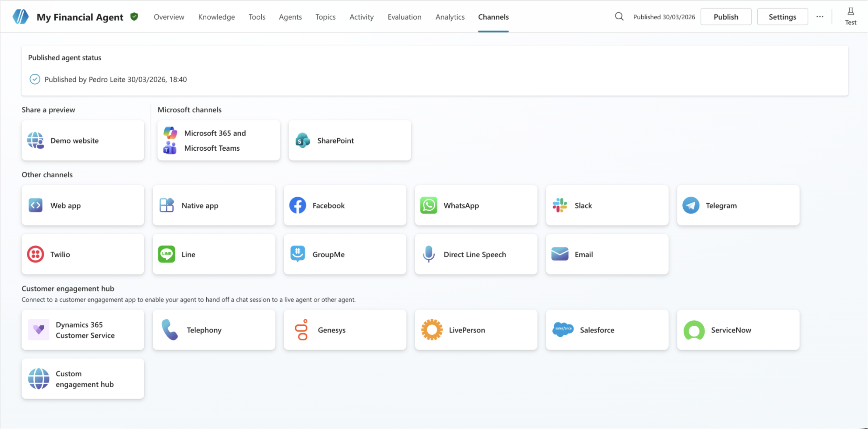
Task: Click the Published 30/03/2026 status text
Action: (664, 17)
